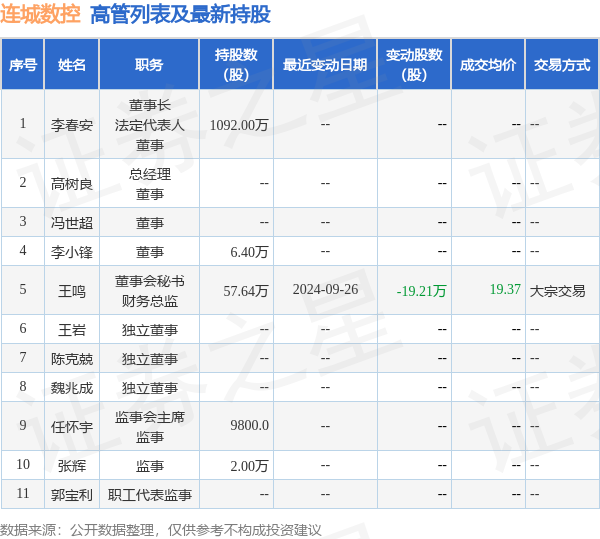Click the 2.00万 shareholding value

249,466
